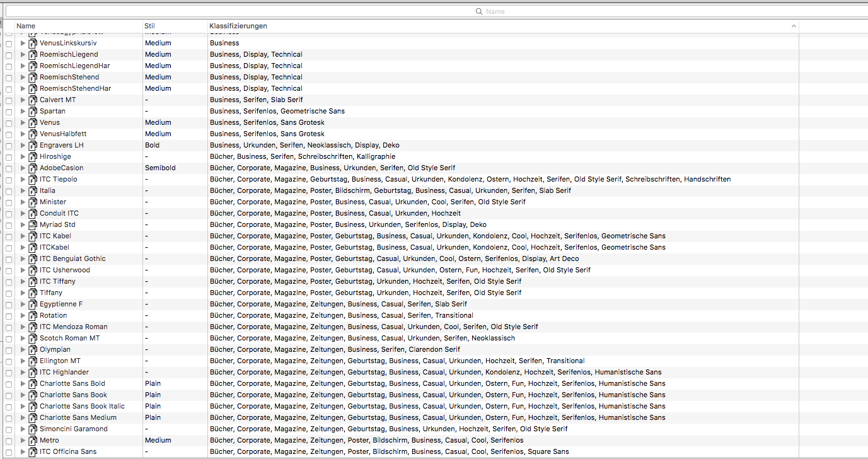Expand the Conduit ITC family row
This screenshot has width=868, height=459.
click(23, 213)
